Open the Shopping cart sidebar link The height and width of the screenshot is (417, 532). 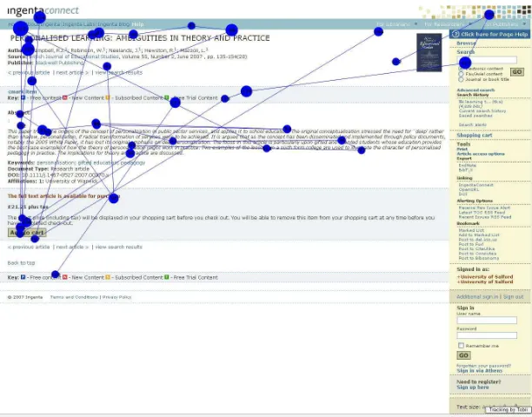point(475,136)
